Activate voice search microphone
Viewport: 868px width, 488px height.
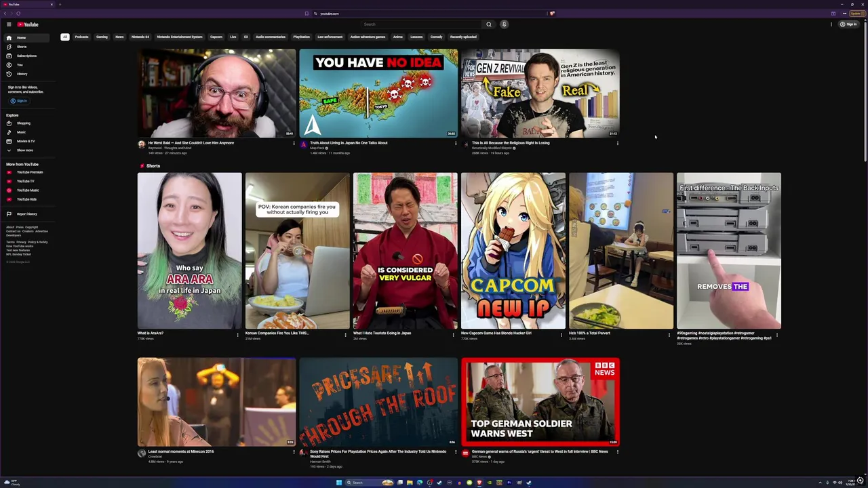[x=504, y=24]
